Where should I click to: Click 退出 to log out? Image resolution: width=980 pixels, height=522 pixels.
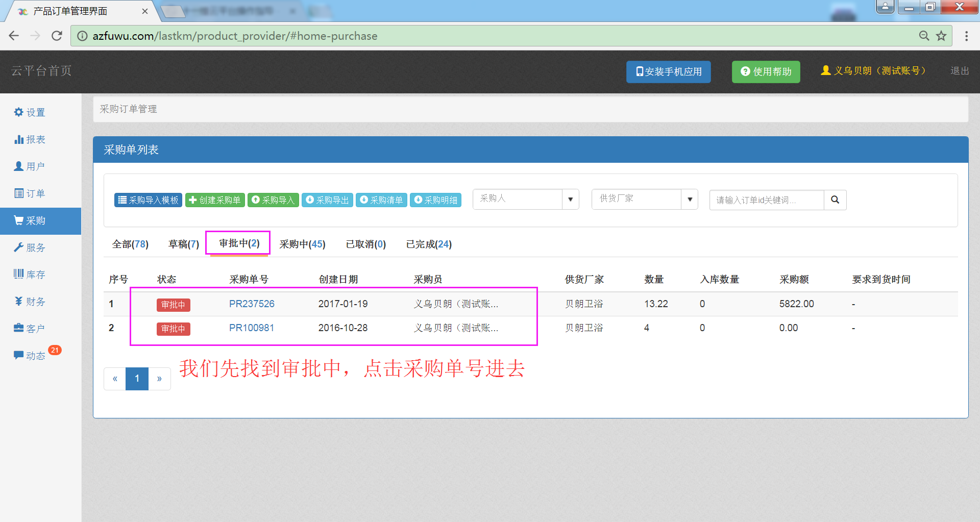coord(960,71)
